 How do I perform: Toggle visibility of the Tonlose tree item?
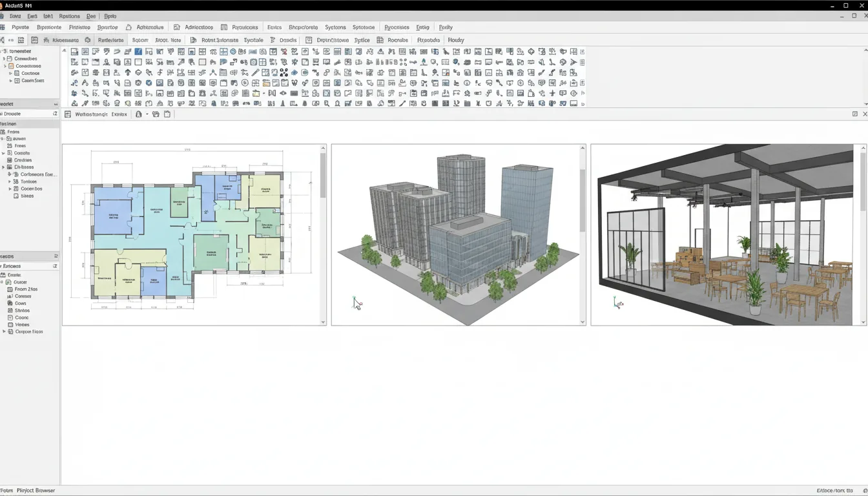10,181
